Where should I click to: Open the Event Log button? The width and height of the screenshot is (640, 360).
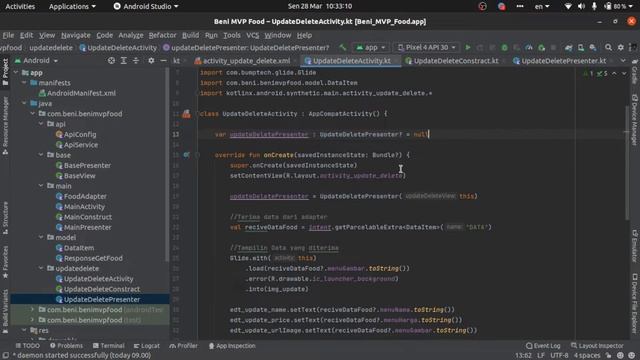(542, 346)
